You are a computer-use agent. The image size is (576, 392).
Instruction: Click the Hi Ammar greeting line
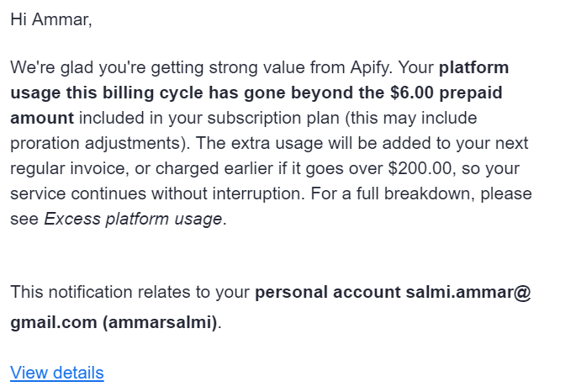[50, 20]
